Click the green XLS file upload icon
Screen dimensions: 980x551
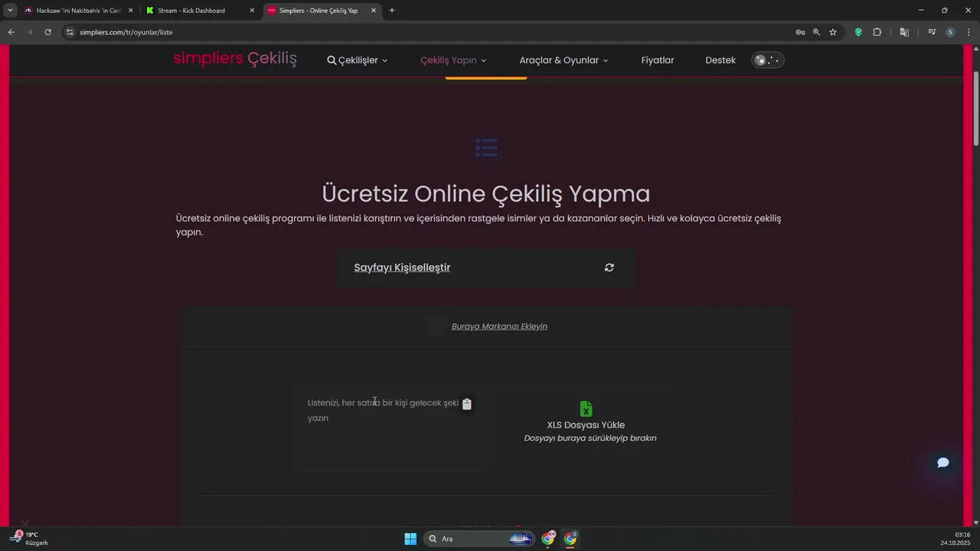[586, 409]
